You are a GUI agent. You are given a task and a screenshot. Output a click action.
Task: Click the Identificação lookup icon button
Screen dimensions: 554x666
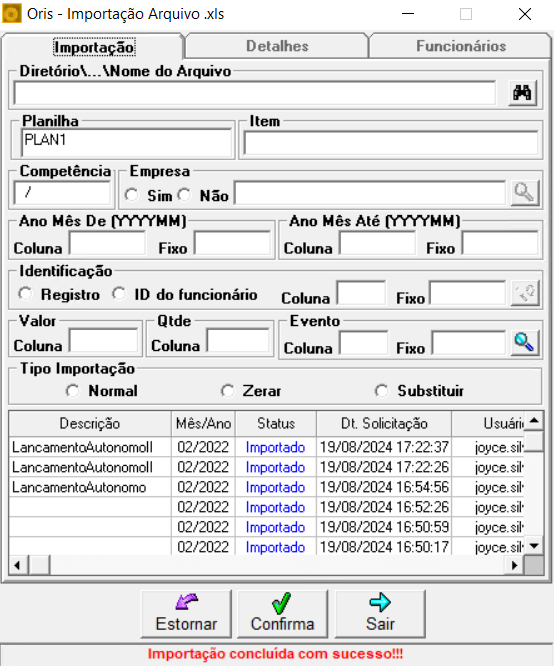coord(526,293)
